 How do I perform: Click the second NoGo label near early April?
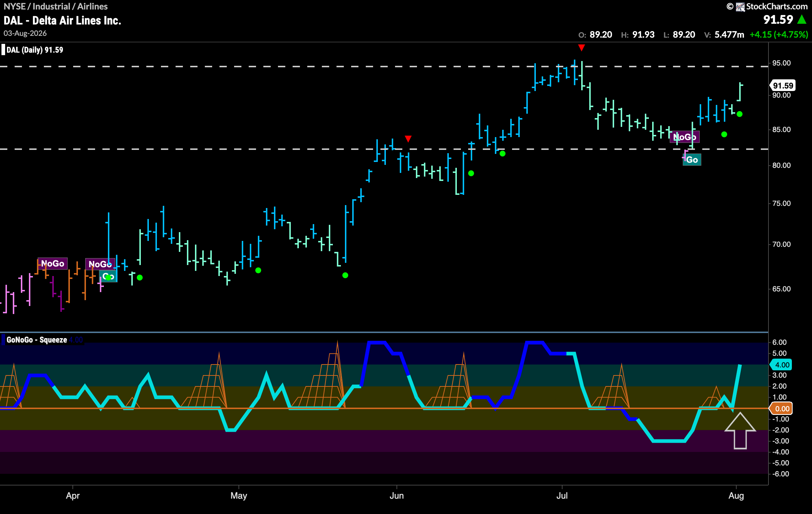tap(100, 264)
